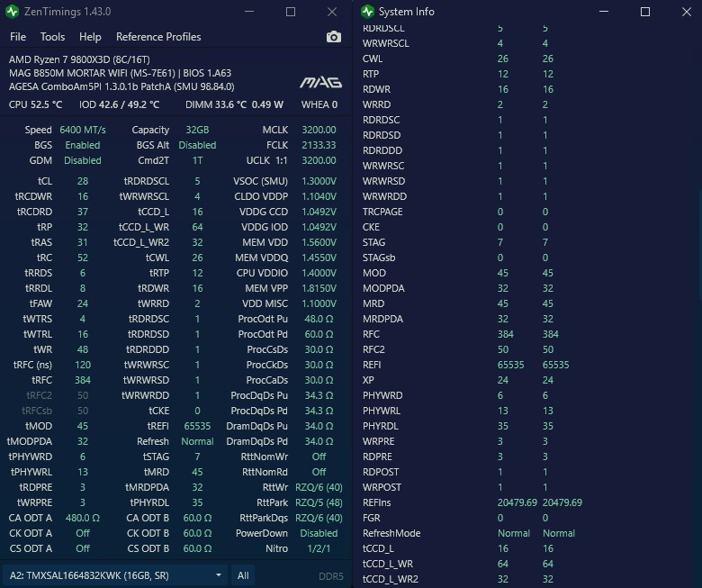Click the tWR value 48
The height and width of the screenshot is (588, 702).
coord(83,349)
